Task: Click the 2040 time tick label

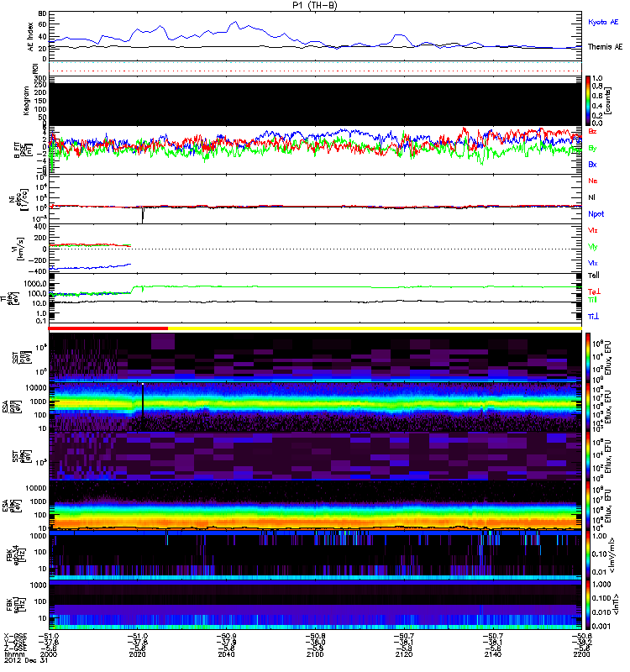Action: click(x=226, y=655)
